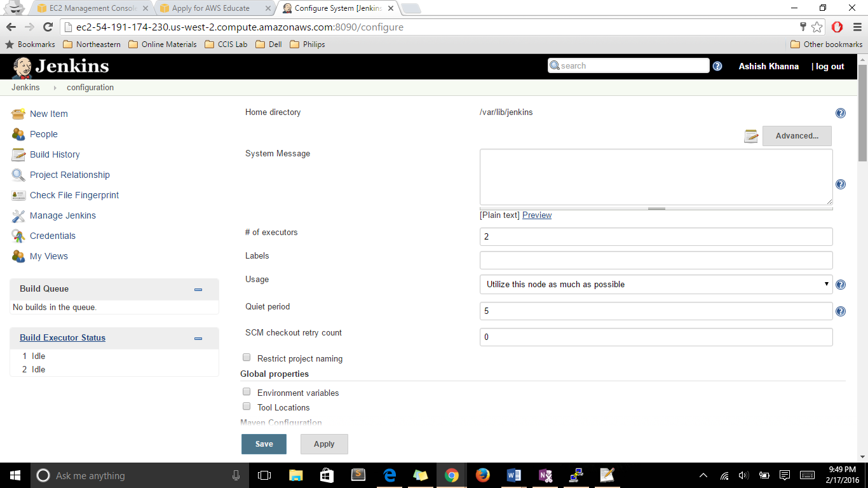
Task: Collapse the Build Queue panel
Action: pos(198,289)
